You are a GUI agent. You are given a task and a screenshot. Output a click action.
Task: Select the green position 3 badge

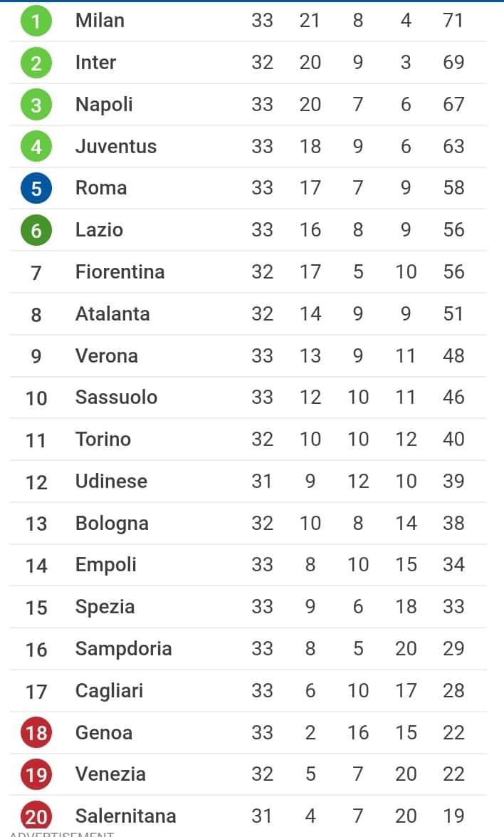pyautogui.click(x=36, y=105)
